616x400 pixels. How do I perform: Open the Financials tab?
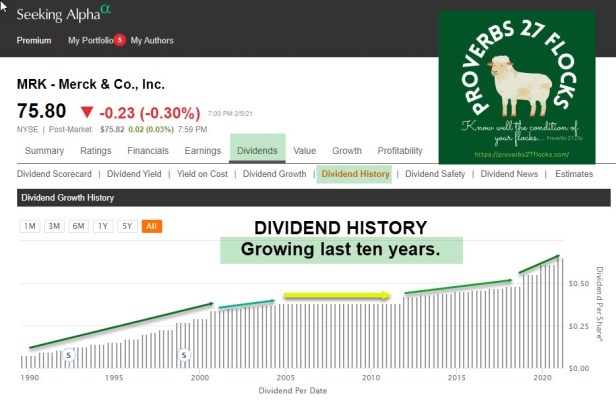pos(148,151)
